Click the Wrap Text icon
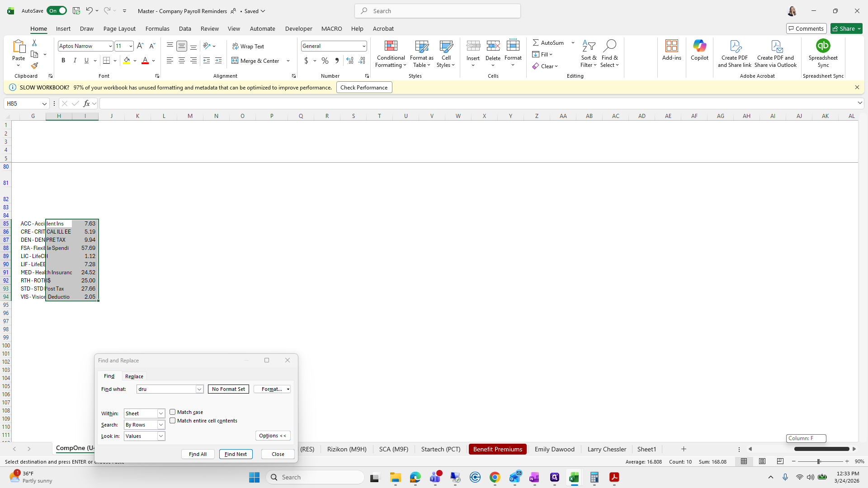868x488 pixels. tap(248, 46)
